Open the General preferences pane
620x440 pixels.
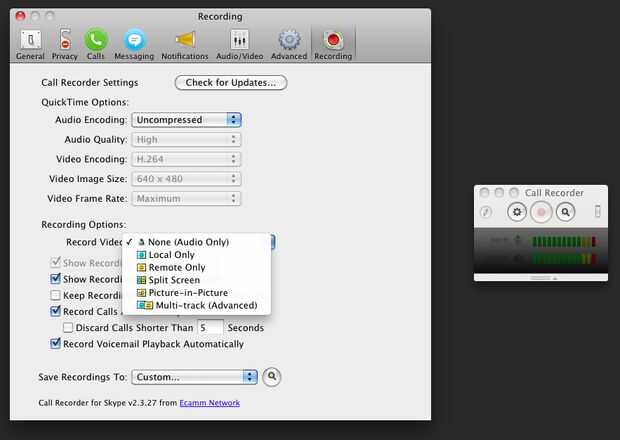click(x=30, y=44)
